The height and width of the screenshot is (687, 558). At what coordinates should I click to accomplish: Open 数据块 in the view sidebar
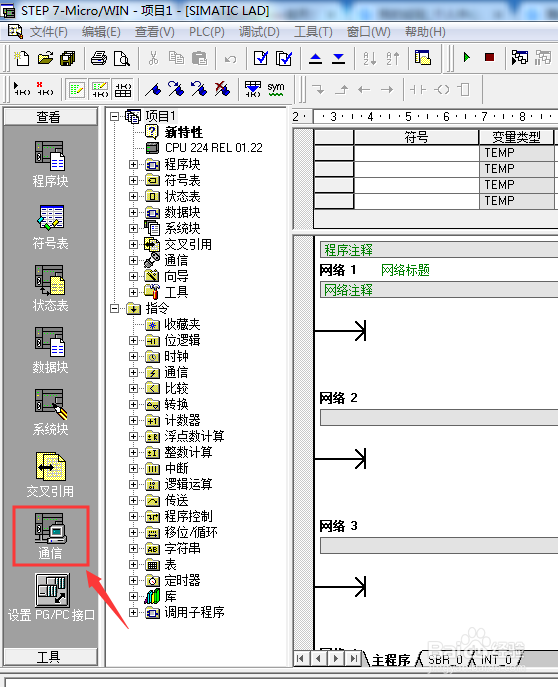(x=50, y=350)
